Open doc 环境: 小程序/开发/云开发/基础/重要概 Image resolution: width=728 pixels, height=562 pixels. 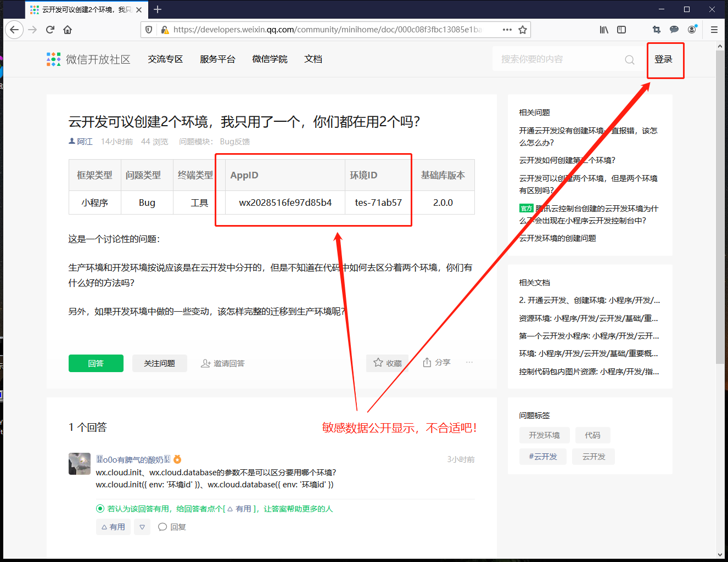coord(589,353)
